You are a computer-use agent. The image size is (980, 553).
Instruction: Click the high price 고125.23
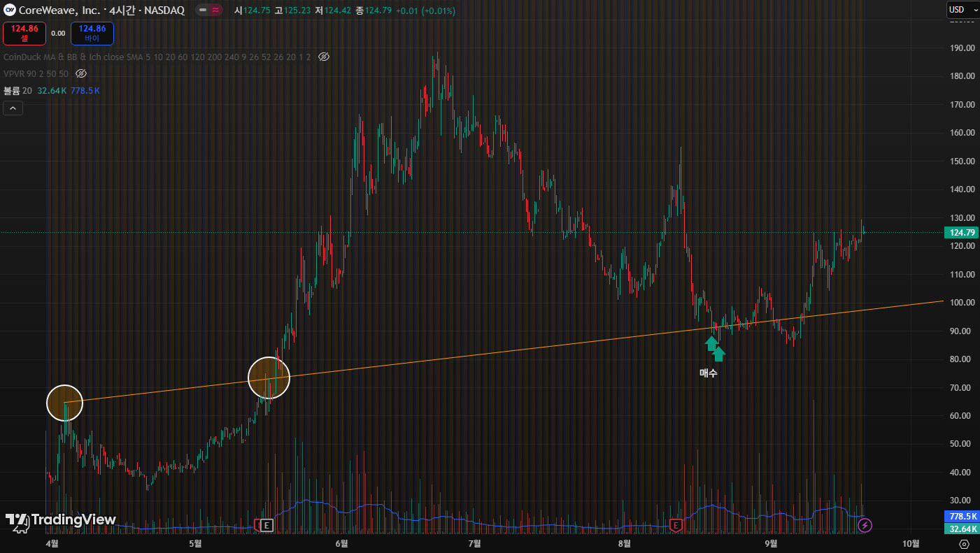[293, 10]
